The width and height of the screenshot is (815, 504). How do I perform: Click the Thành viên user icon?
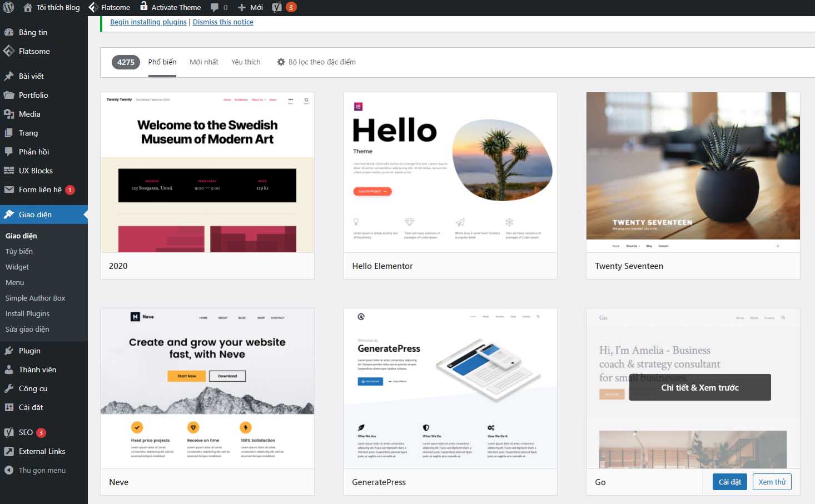tap(9, 370)
